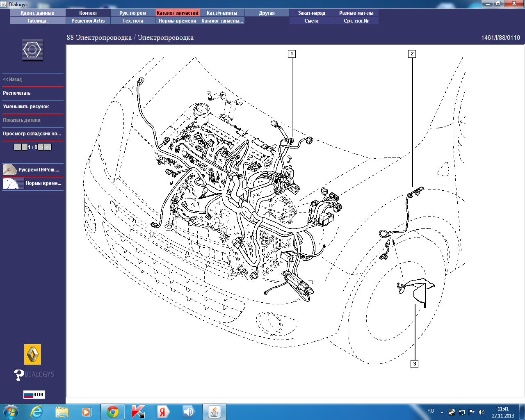
Task: Click the hex nut logo icon
Action: [x=32, y=50]
